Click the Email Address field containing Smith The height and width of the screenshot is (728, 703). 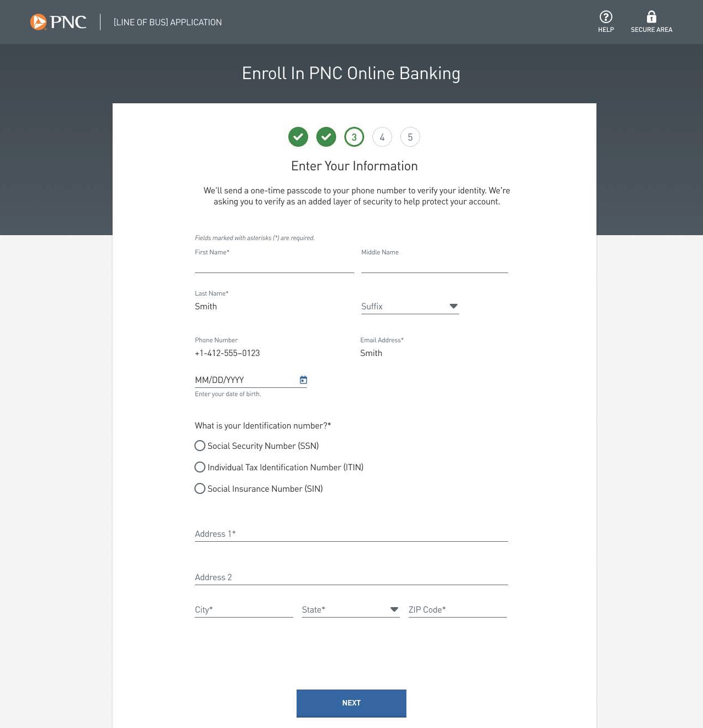(434, 353)
